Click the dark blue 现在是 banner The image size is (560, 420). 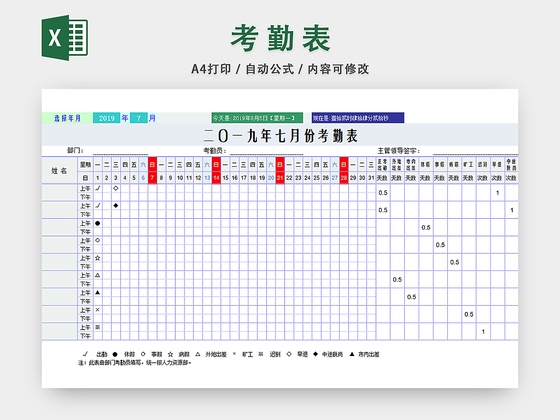(358, 118)
